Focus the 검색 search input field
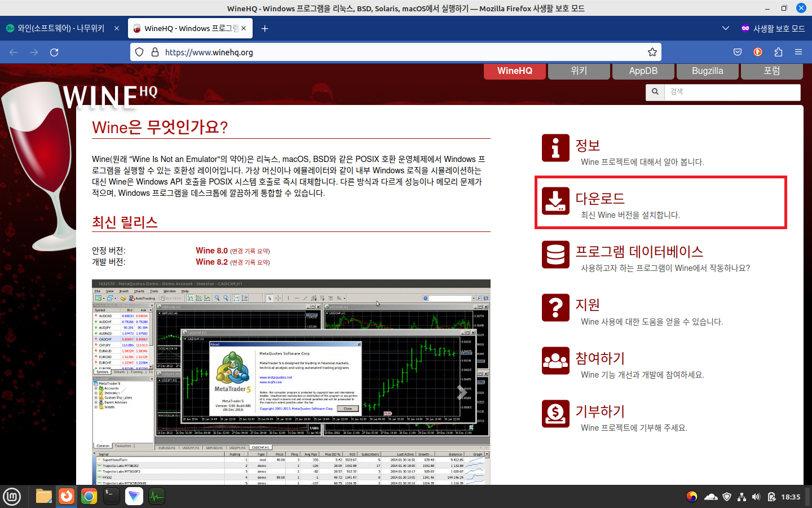Viewport: 812px width, 508px height. click(x=732, y=92)
